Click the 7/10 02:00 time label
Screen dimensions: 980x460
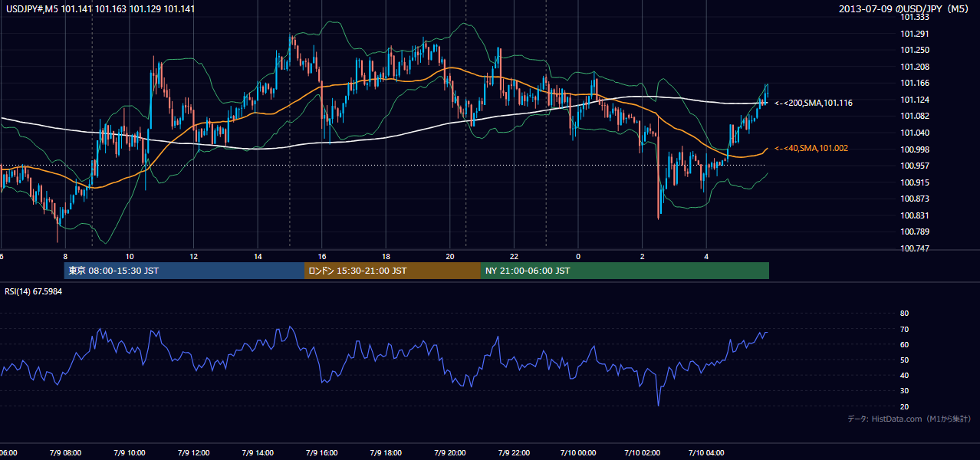(643, 452)
